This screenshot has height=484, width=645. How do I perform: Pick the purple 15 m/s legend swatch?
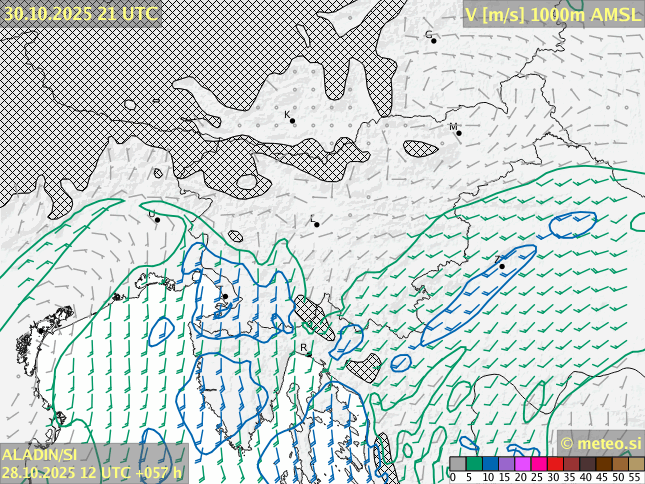coord(506,464)
